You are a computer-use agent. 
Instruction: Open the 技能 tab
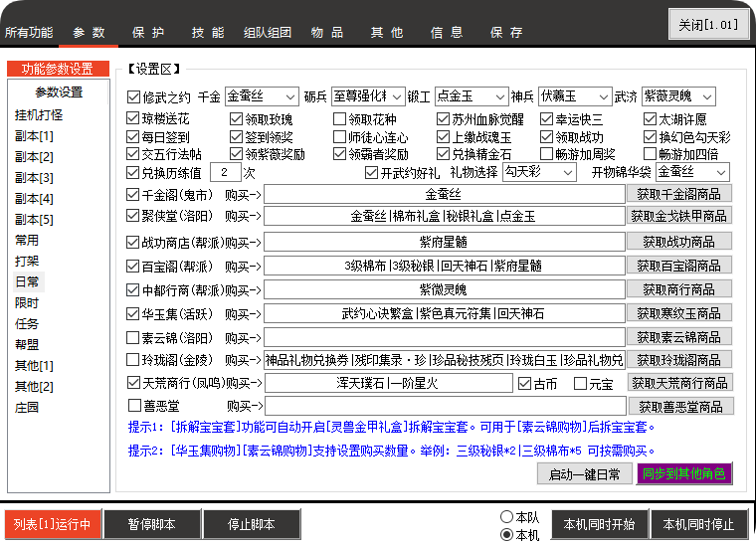pyautogui.click(x=208, y=32)
